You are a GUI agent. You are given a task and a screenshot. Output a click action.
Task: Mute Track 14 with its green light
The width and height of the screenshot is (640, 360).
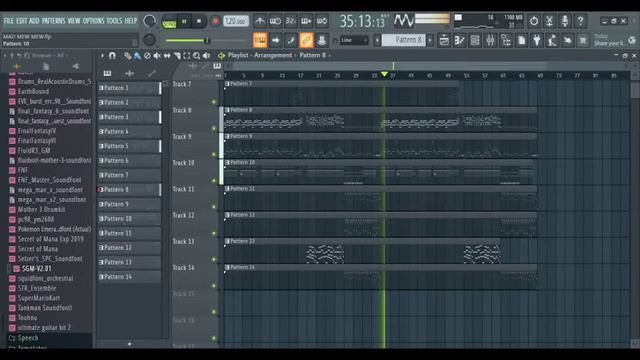pyautogui.click(x=214, y=285)
